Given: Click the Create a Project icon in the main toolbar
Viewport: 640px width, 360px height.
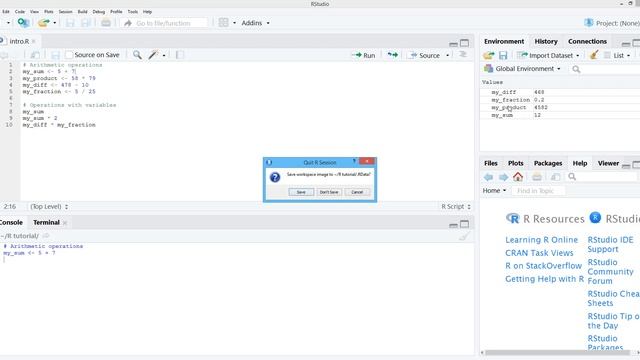Looking at the screenshot, I should pyautogui.click(x=23, y=23).
